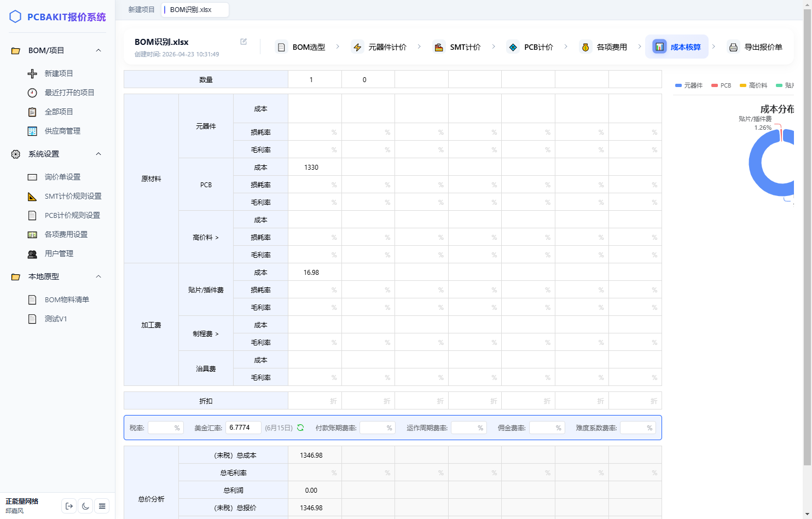Viewport: 812px width, 519px height.
Task: Click the logout icon at sidebar bottom
Action: [69, 506]
